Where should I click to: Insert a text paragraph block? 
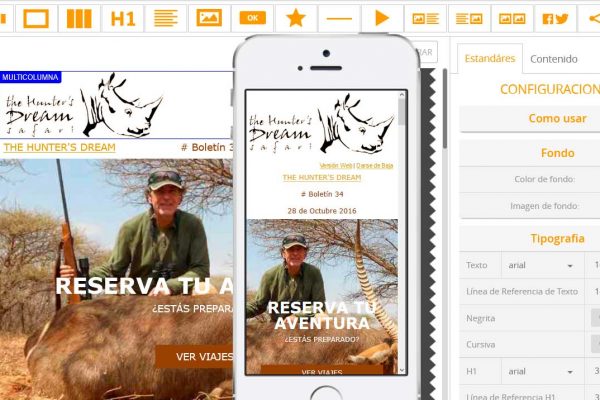166,18
